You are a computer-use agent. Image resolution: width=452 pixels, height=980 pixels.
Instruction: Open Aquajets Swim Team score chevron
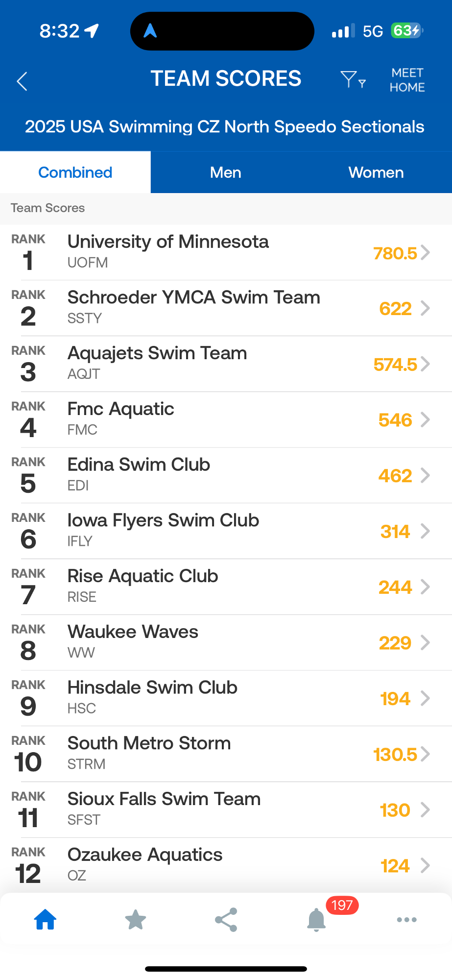pos(425,364)
